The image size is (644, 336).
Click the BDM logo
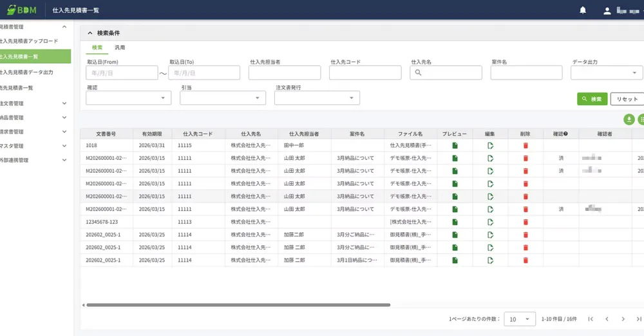[x=22, y=10]
